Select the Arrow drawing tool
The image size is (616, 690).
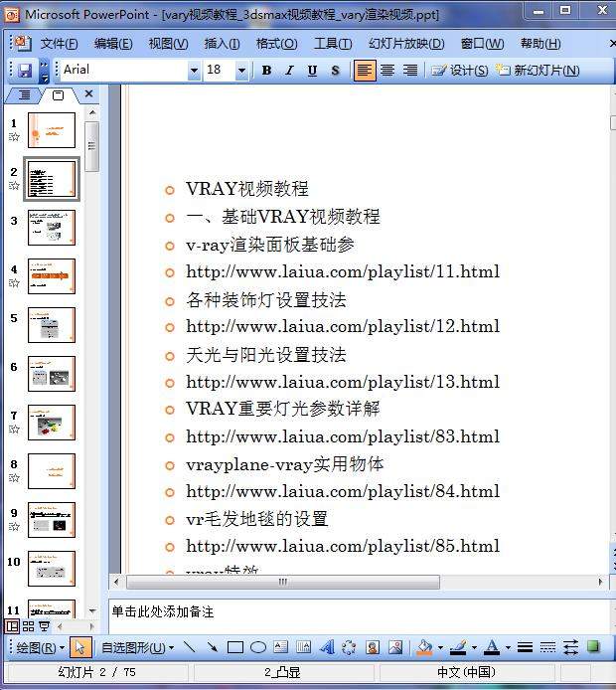click(x=212, y=647)
